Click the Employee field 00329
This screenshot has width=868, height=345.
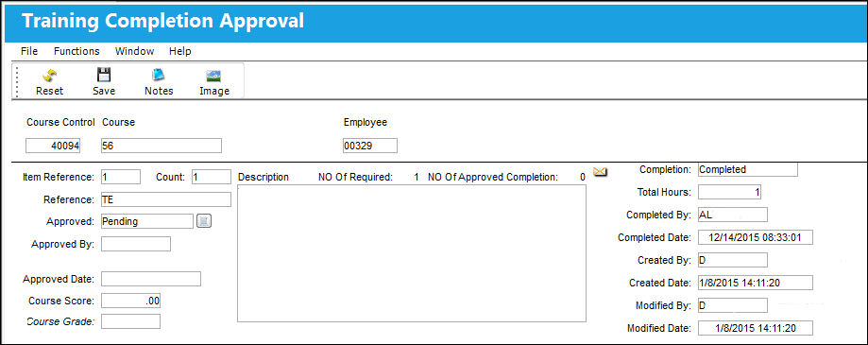pyautogui.click(x=370, y=146)
